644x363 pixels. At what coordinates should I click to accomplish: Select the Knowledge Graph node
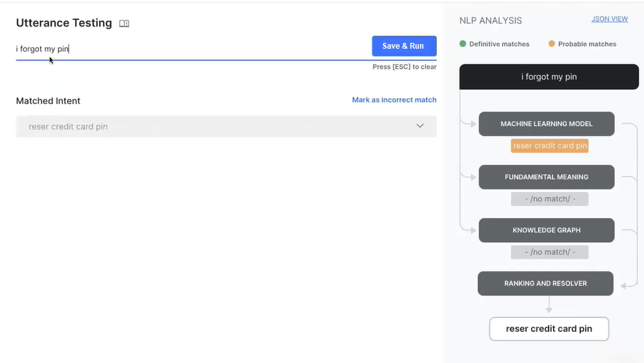tap(547, 230)
